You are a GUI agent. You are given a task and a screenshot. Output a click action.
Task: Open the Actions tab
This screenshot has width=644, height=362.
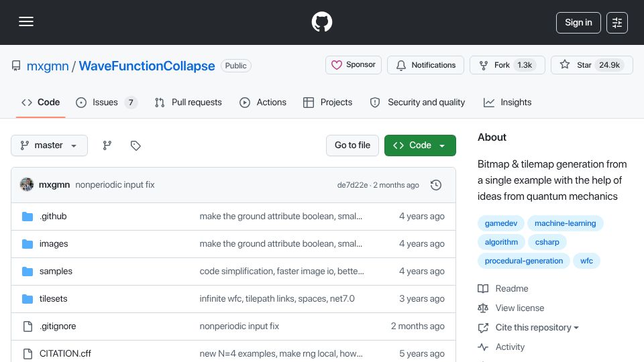263,102
